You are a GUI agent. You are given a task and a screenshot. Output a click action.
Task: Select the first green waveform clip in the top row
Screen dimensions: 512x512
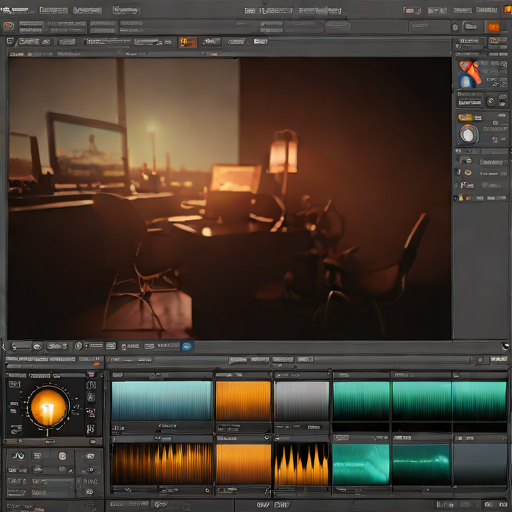pos(361,401)
